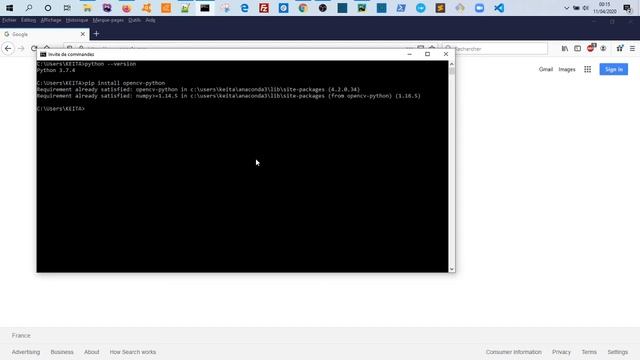This screenshot has height=360, width=640.
Task: Open the Affichage menu in Firefox
Action: [51, 20]
